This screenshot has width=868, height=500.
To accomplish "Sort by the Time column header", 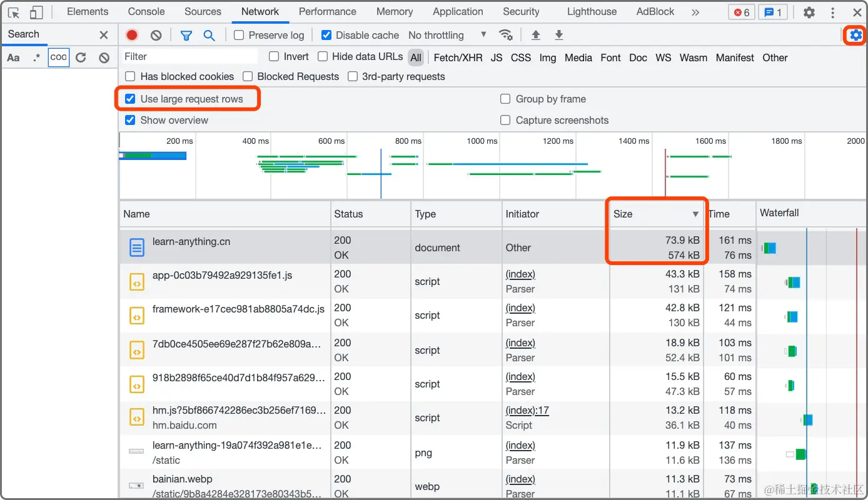I will [x=729, y=214].
